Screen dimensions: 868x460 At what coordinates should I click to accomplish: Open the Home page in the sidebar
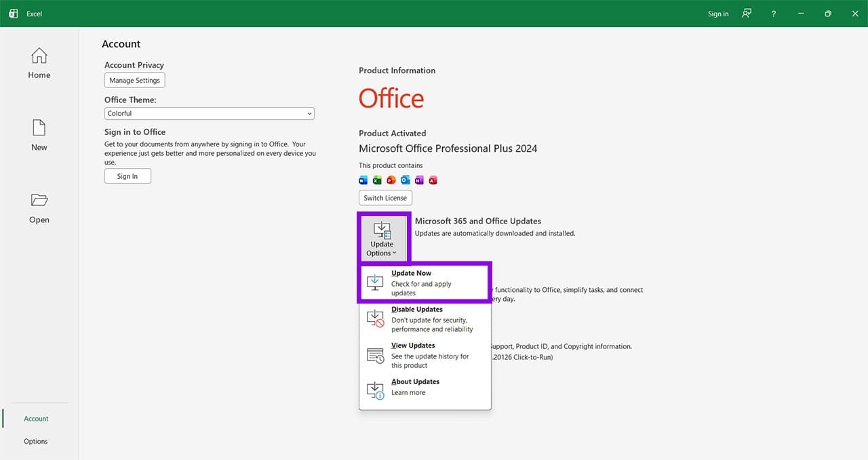pyautogui.click(x=39, y=64)
